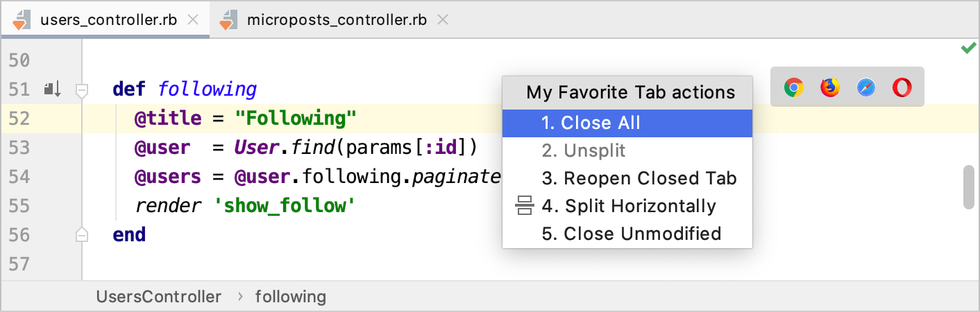Close the users_controller.rb tab

[x=194, y=19]
